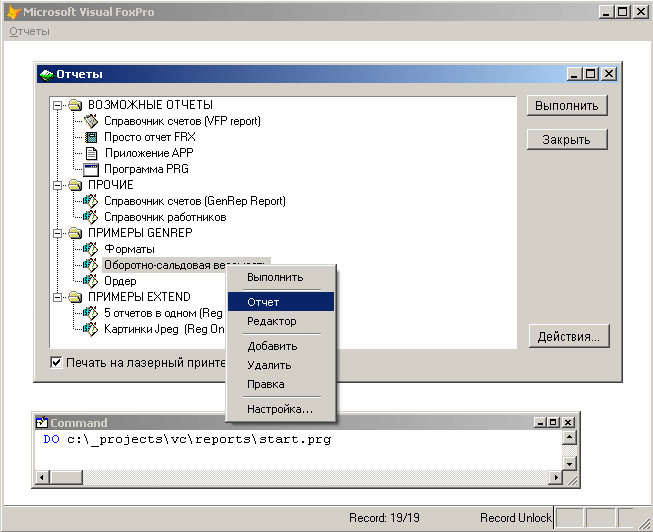Collapse the ПРОЧИЕ tree node
The image size is (653, 532).
coord(58,185)
